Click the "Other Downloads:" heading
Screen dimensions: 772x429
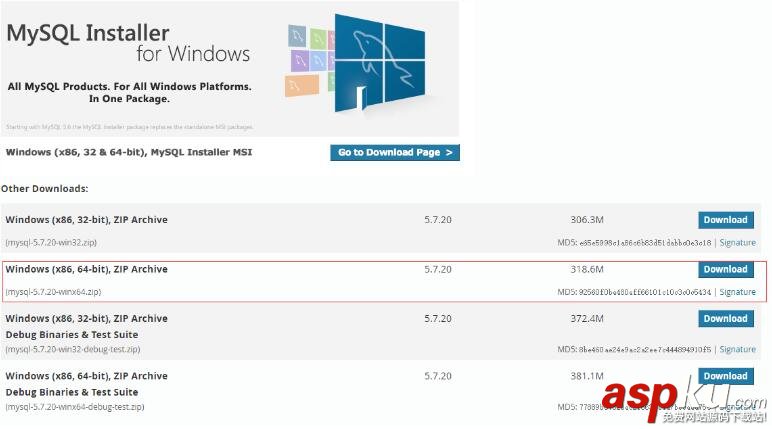pyautogui.click(x=45, y=188)
